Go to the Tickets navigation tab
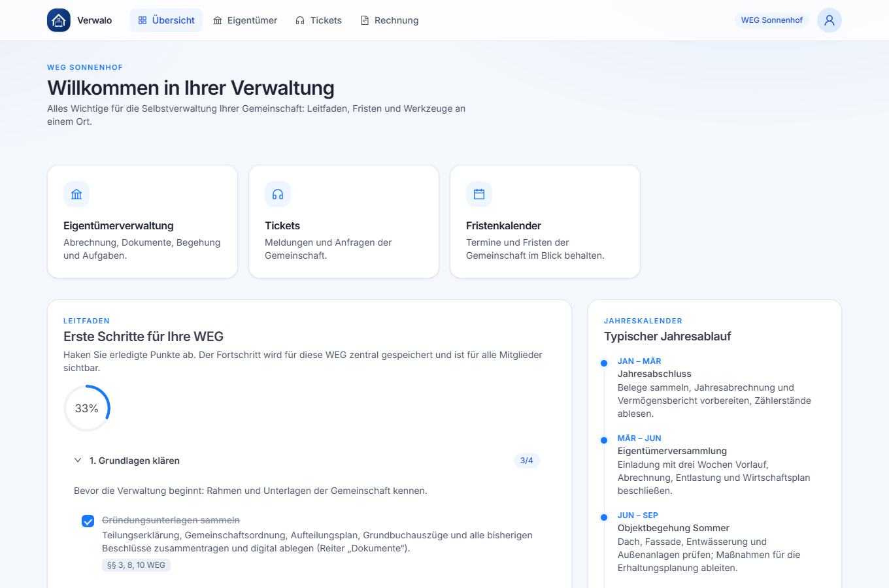The height and width of the screenshot is (588, 889). point(318,20)
